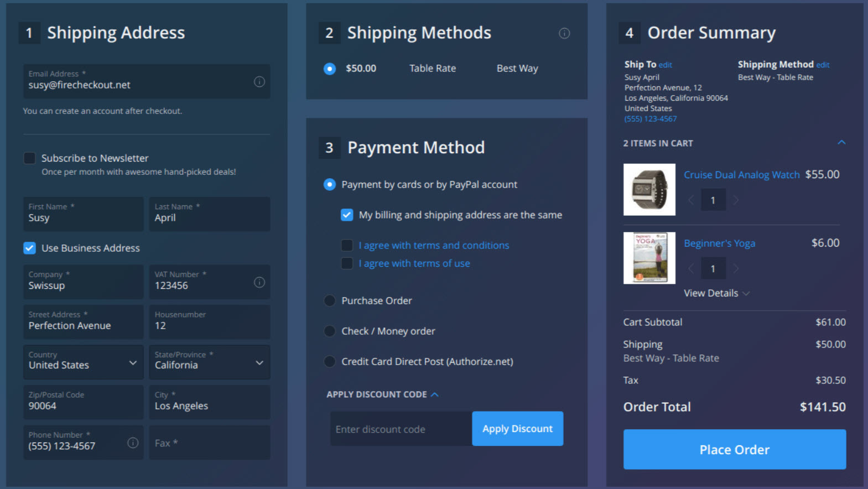Collapse the 2 Items in Cart list
This screenshot has width=868, height=489.
(x=841, y=143)
